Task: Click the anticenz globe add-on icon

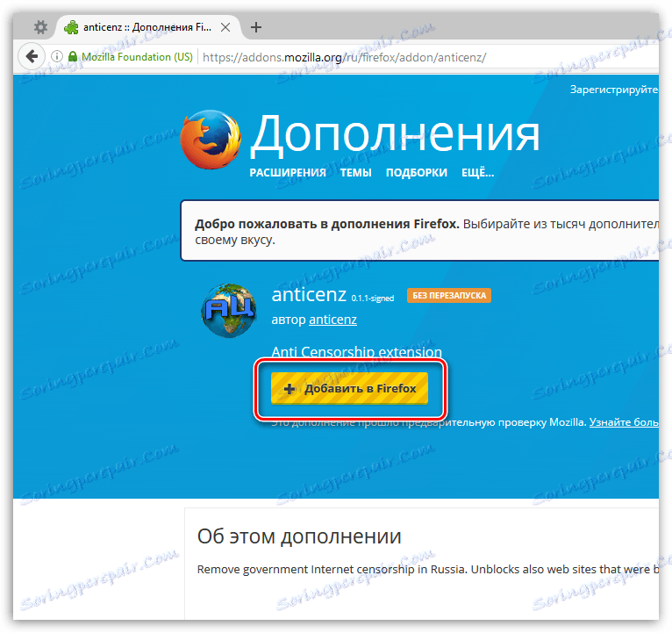Action: (229, 310)
